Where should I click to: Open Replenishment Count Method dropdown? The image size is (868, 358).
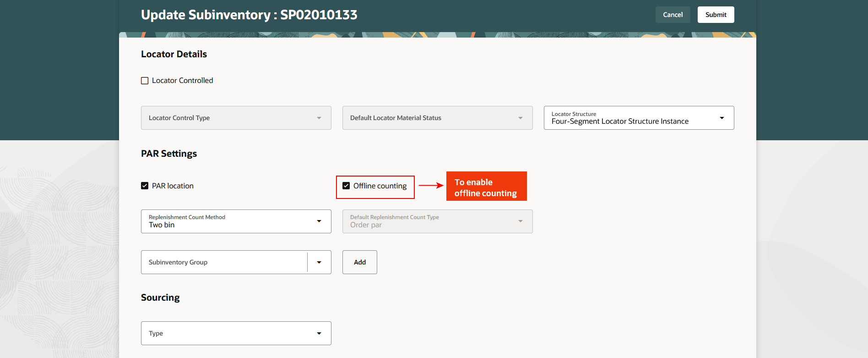click(229, 221)
